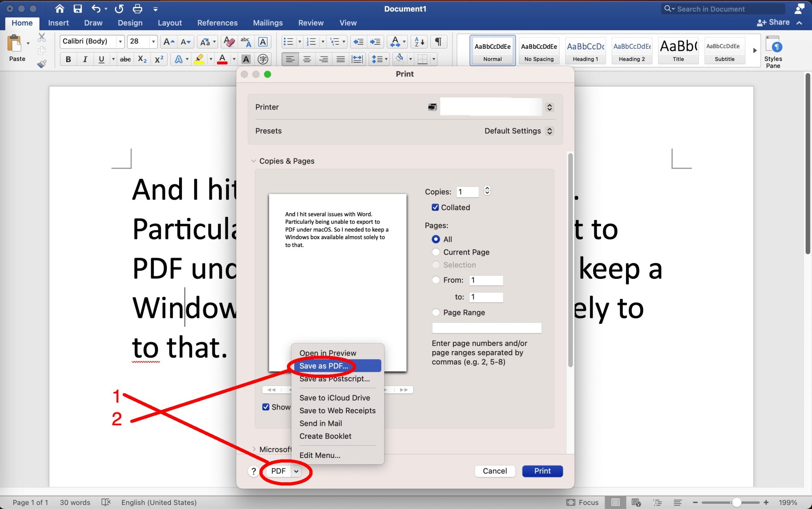Click the Bold formatting icon
The image size is (812, 509).
tap(68, 59)
